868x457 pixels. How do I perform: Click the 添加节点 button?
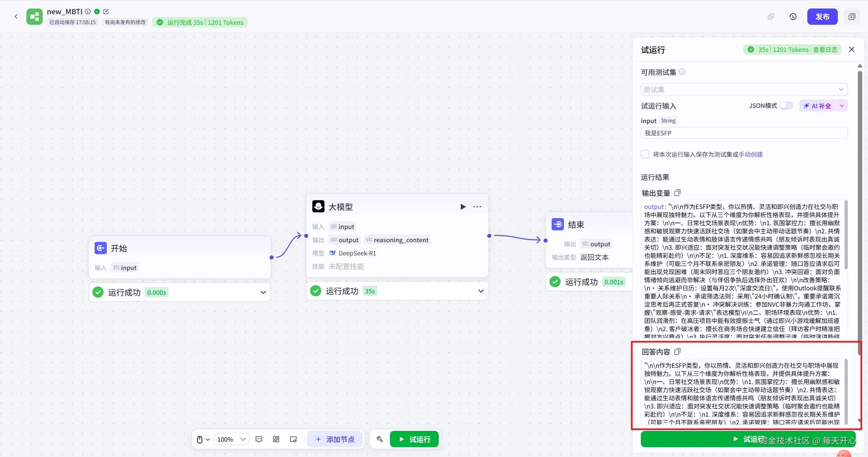click(335, 439)
